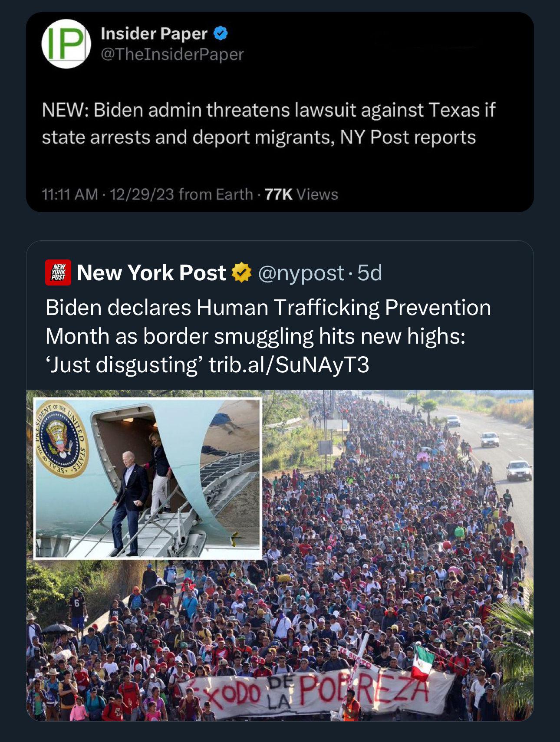This screenshot has width=560, height=742.
Task: Visit the @TheInsiderPaper handle
Action: [x=172, y=55]
